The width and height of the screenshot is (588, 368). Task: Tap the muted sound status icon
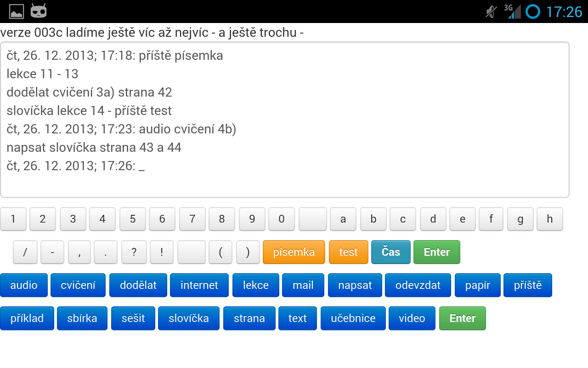(491, 11)
